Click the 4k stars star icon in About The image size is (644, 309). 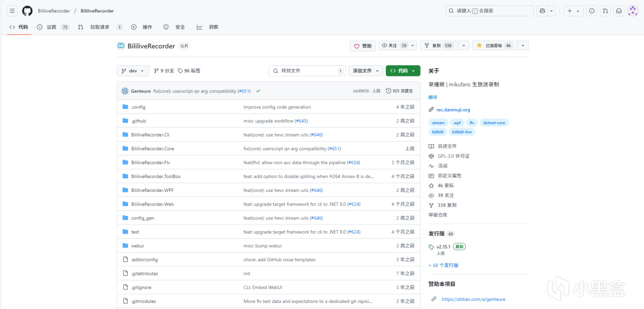431,185
